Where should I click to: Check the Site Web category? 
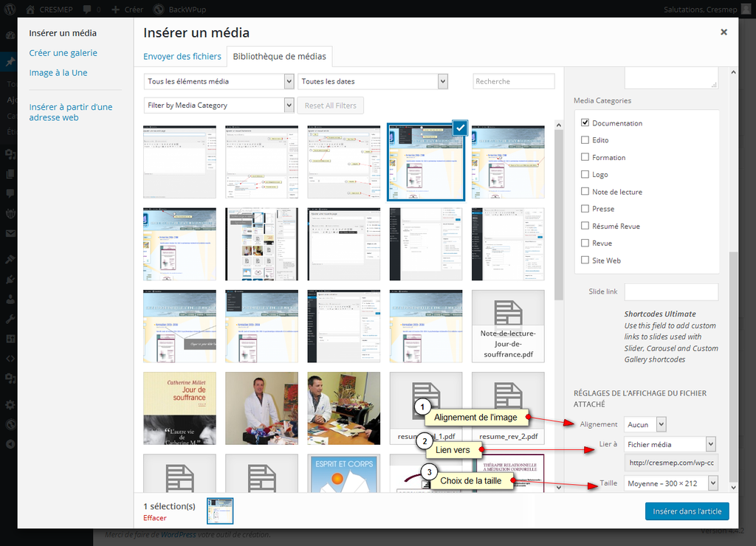pyautogui.click(x=585, y=260)
